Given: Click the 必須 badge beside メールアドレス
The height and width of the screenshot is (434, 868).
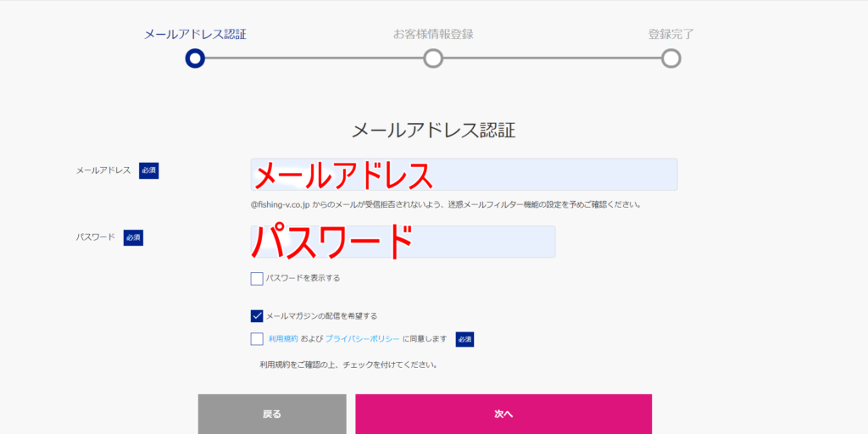Looking at the screenshot, I should [x=149, y=170].
